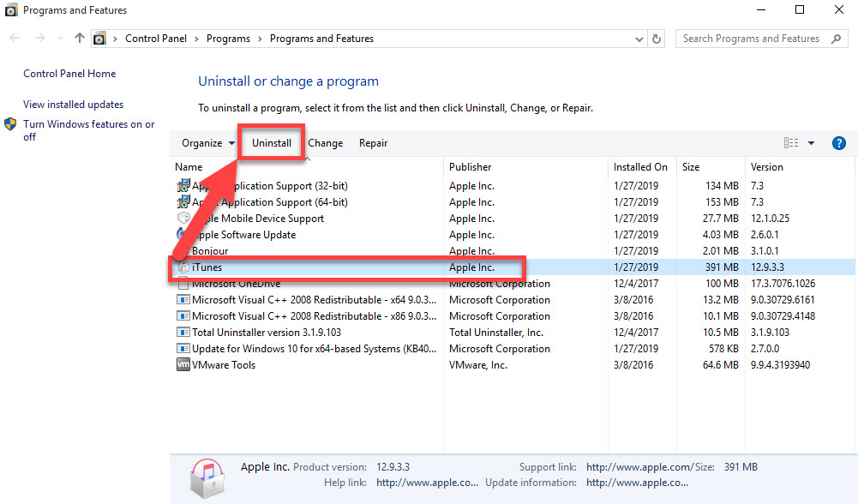This screenshot has height=504, width=858.
Task: Click the Forward navigation arrow
Action: [39, 38]
